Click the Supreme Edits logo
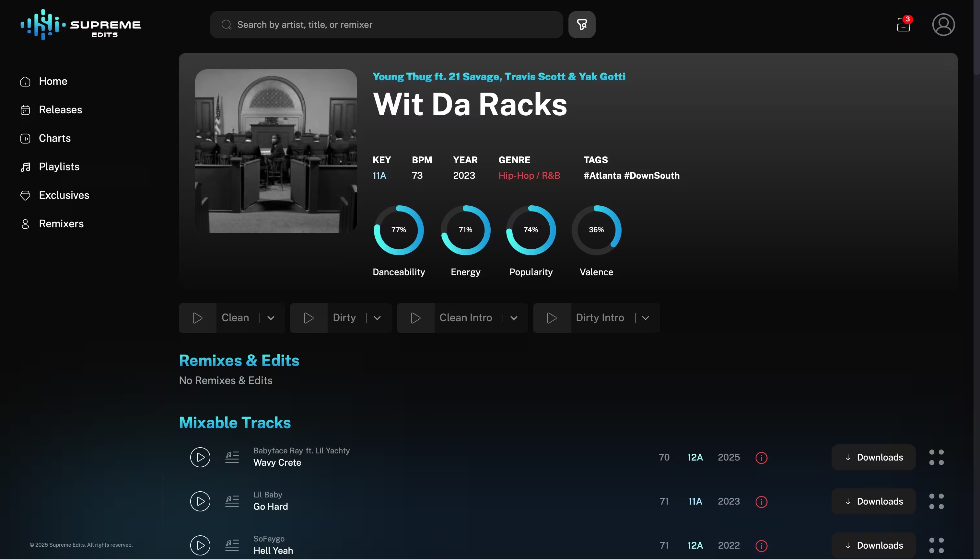This screenshot has height=559, width=980. point(80,24)
